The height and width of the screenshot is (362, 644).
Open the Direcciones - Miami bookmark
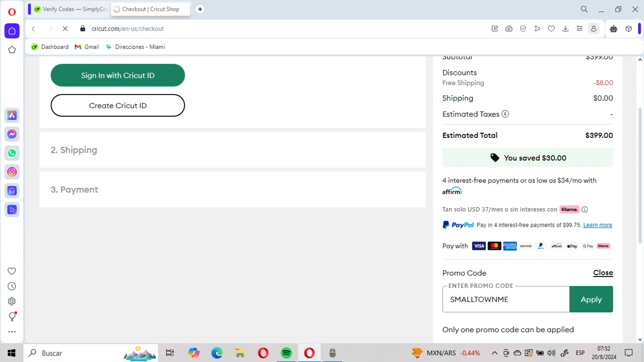[x=135, y=47]
